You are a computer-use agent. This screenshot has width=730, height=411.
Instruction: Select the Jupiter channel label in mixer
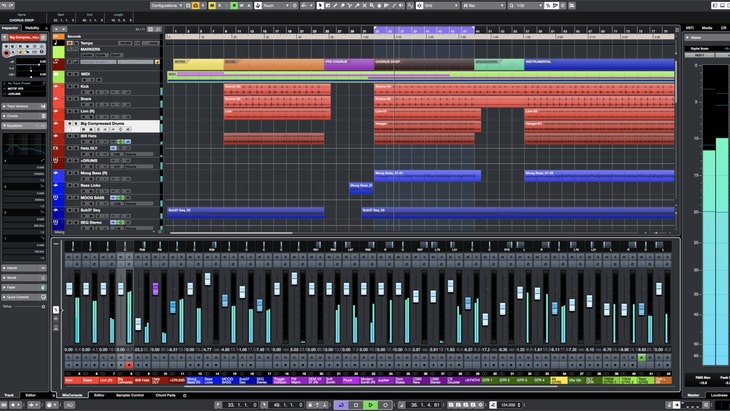pyautogui.click(x=383, y=380)
